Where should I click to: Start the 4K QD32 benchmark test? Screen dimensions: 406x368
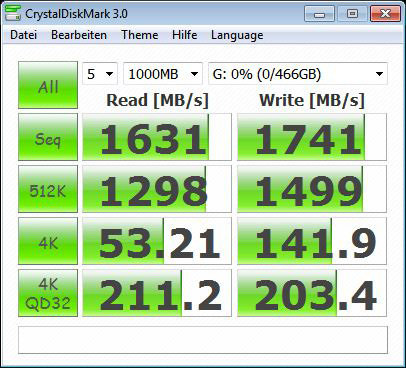48,293
